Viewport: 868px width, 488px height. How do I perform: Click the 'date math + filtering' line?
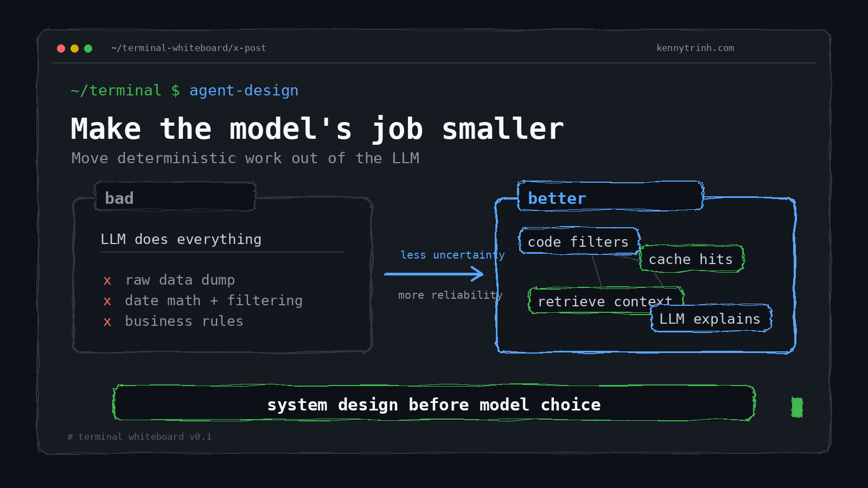tap(214, 300)
